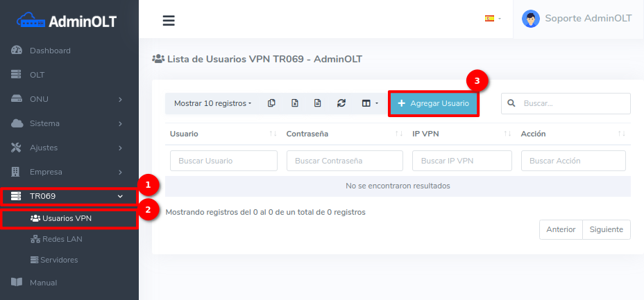Image resolution: width=644 pixels, height=300 pixels.
Task: Collapse the TR069 sidebar section
Action: click(69, 196)
